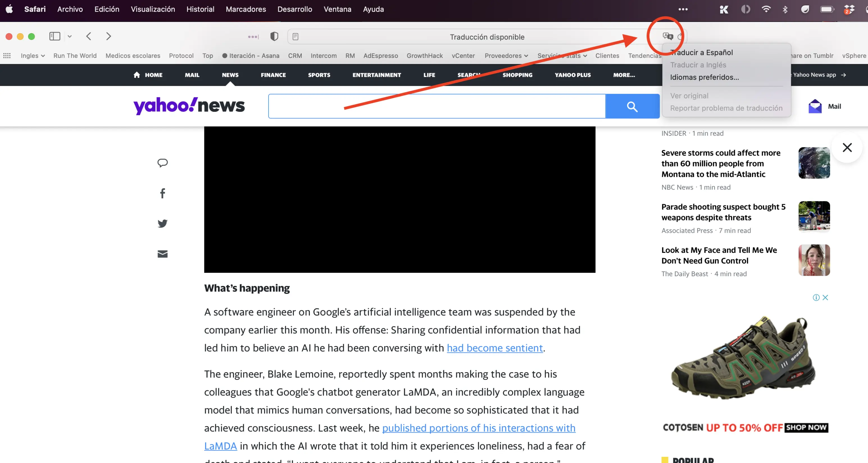Open the GrowthHack bookmark
The height and width of the screenshot is (463, 868).
425,55
